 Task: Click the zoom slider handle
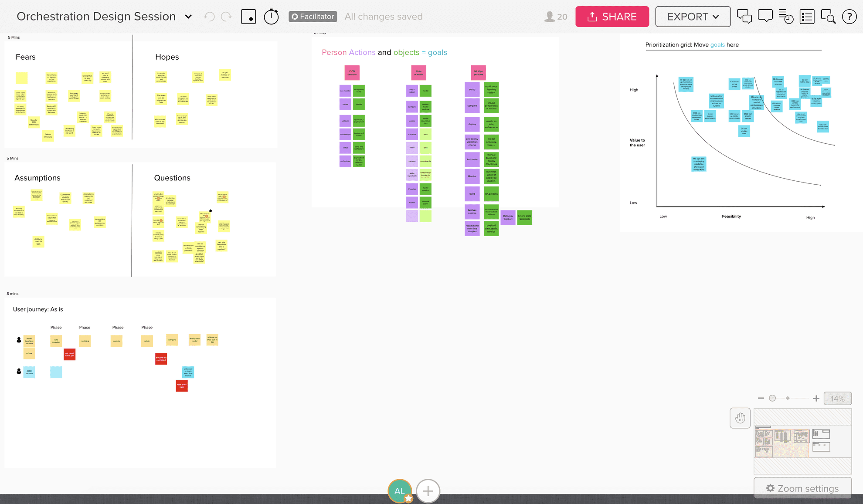point(772,398)
